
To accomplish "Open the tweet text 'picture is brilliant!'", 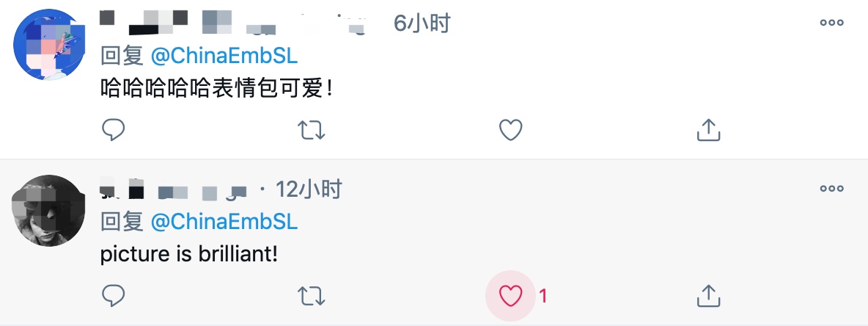I will pyautogui.click(x=188, y=254).
